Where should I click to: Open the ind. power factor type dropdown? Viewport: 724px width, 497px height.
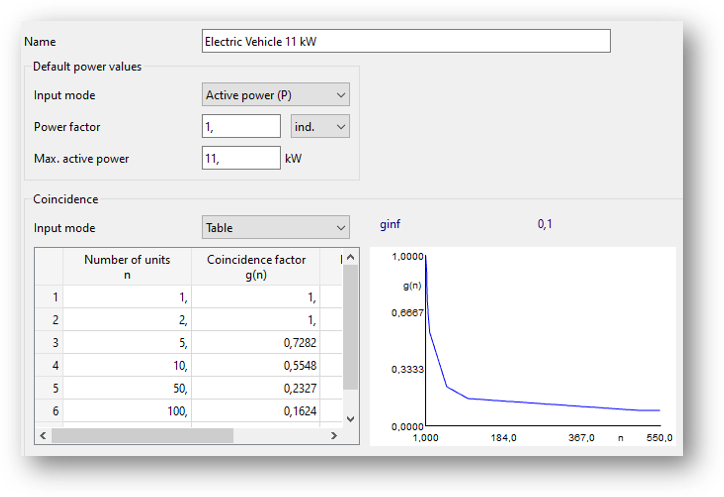point(320,126)
